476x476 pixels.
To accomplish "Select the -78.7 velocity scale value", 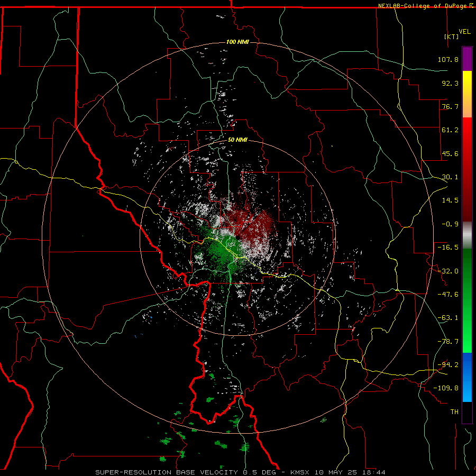I will point(448,342).
